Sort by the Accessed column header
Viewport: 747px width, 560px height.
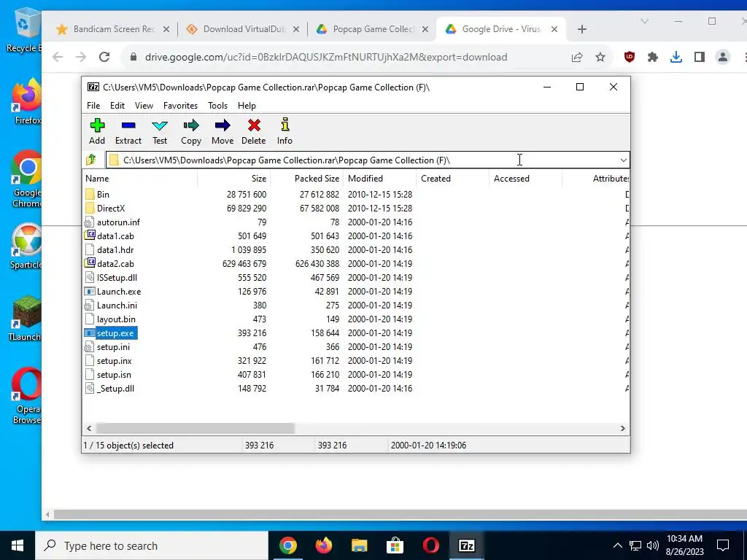(525, 179)
